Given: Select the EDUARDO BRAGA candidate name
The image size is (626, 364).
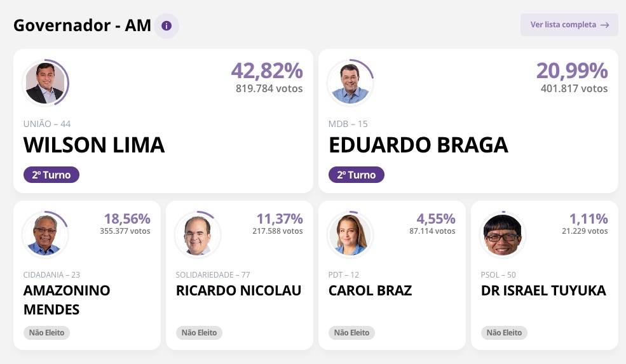Looking at the screenshot, I should [x=418, y=145].
